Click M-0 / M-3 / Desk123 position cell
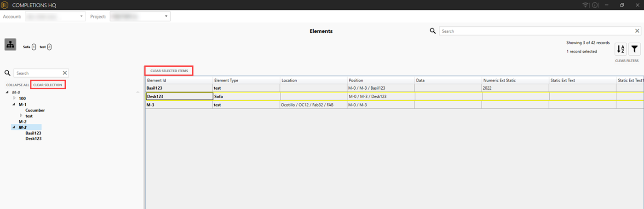The height and width of the screenshot is (209, 644). (380, 96)
